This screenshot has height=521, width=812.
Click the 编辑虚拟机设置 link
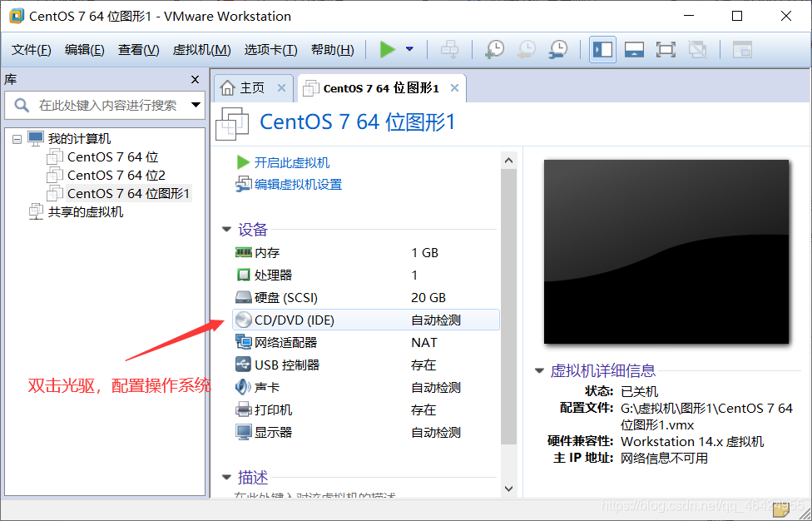click(x=299, y=185)
